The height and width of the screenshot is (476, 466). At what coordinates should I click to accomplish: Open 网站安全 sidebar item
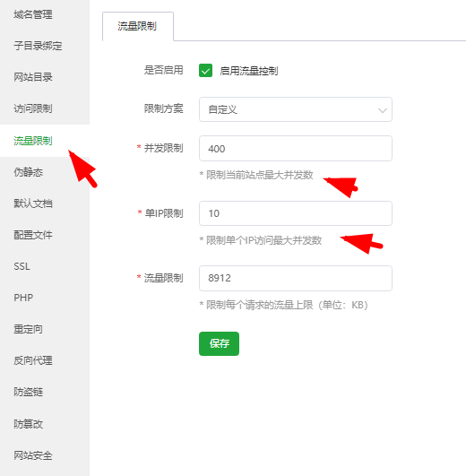coord(33,455)
